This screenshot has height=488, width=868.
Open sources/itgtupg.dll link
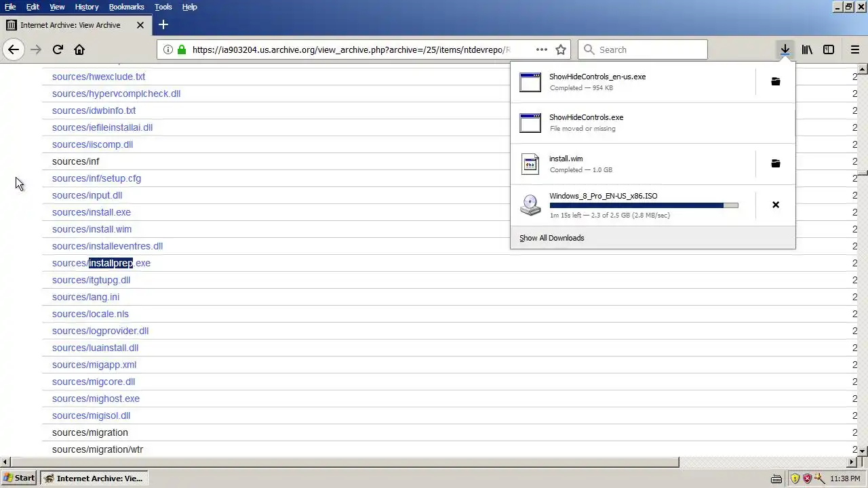[x=91, y=280]
